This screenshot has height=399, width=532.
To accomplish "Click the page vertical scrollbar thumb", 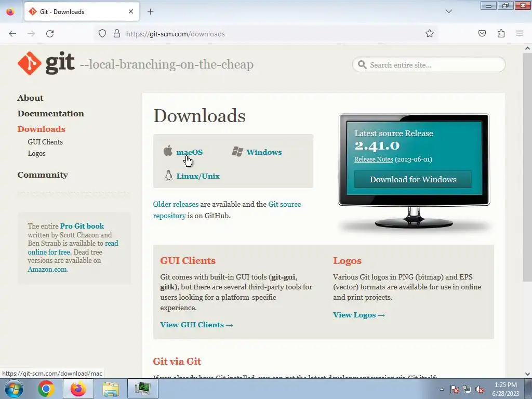I will pos(527,167).
